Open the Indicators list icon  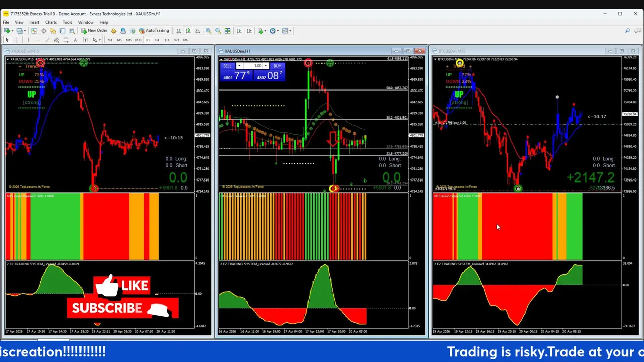260,31
